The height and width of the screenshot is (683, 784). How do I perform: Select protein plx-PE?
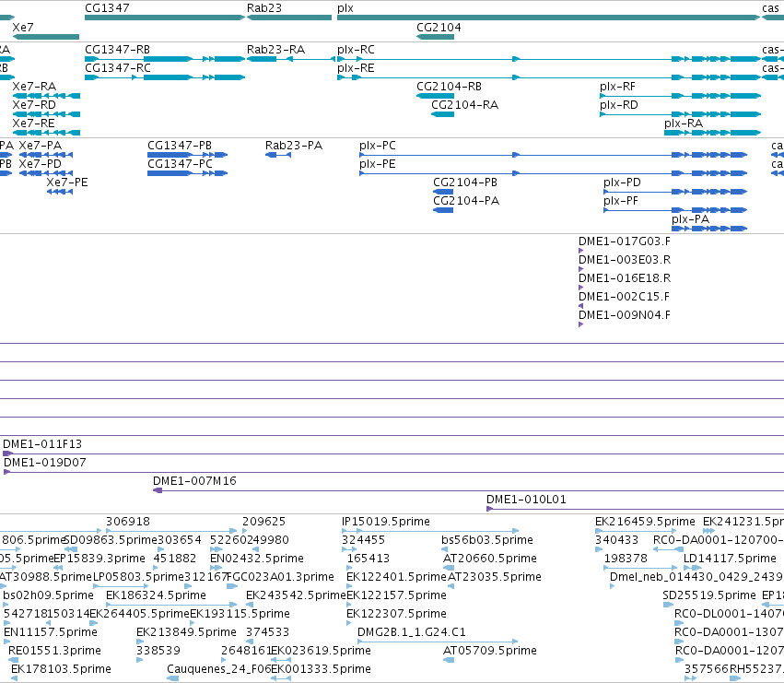(553, 173)
